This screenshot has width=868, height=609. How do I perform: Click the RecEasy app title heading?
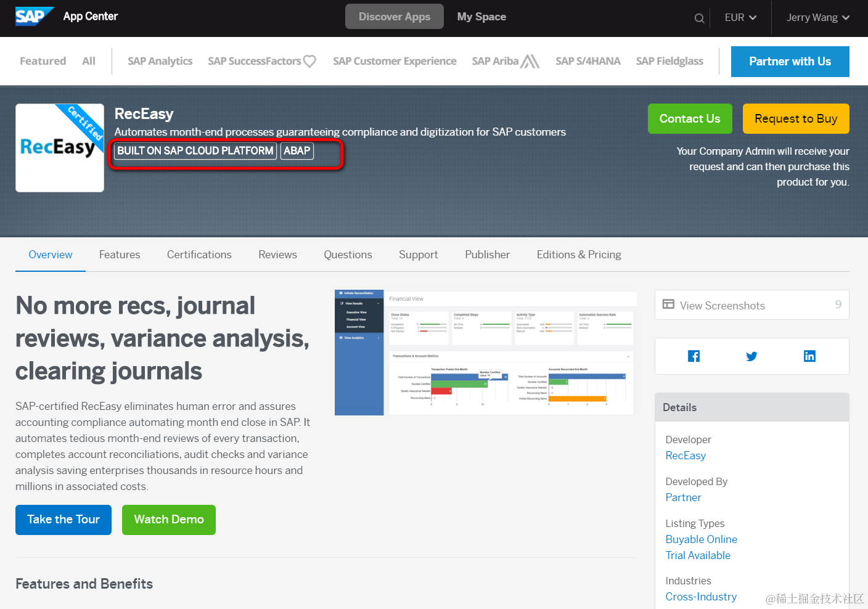(x=144, y=114)
